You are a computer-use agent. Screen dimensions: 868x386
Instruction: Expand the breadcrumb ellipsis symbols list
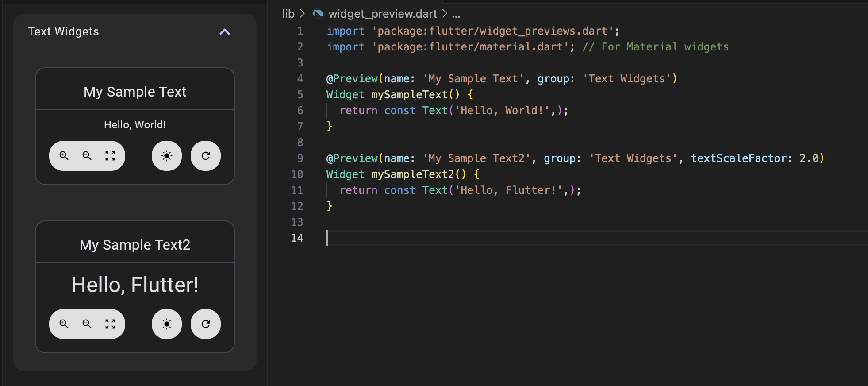[x=456, y=14]
